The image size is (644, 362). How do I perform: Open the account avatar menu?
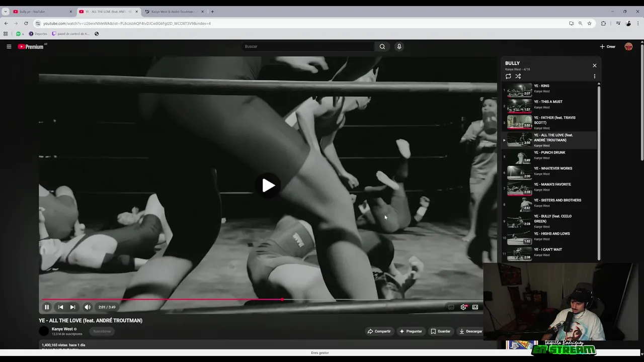coord(628,47)
